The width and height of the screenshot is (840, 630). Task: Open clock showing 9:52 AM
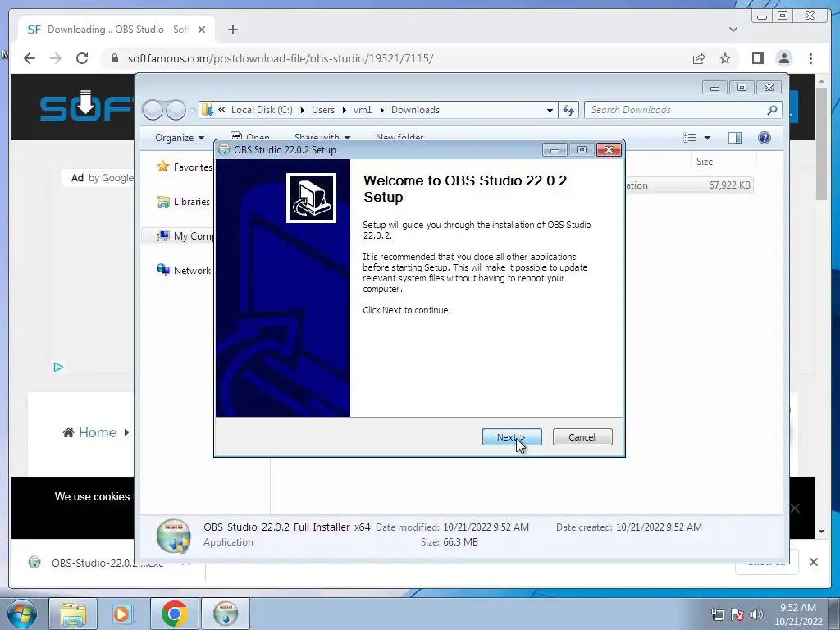(797, 614)
